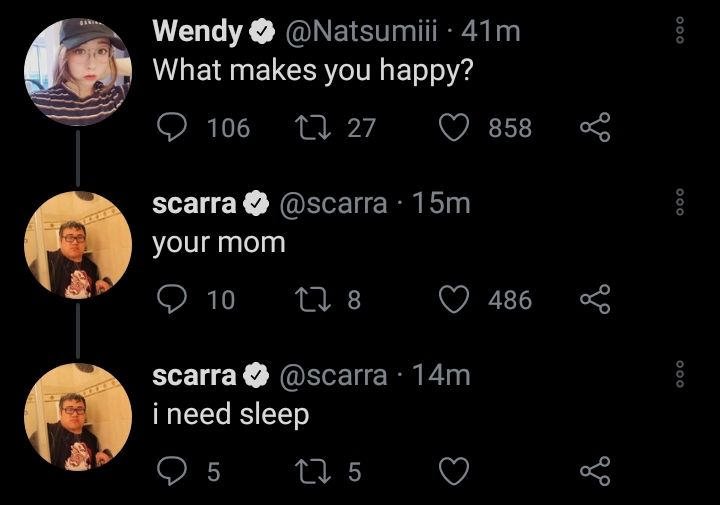
Task: Reply to scarra's "i need sleep" tweet
Action: coord(172,471)
